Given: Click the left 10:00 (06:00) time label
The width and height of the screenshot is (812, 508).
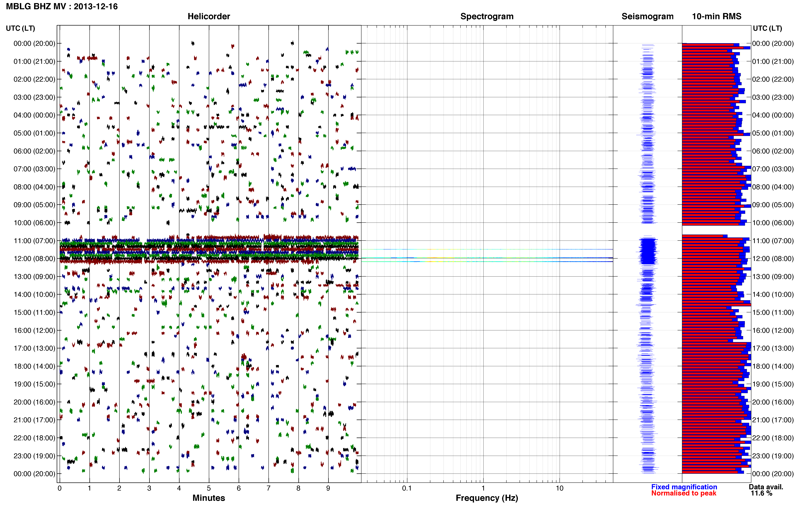Looking at the screenshot, I should pos(34,223).
